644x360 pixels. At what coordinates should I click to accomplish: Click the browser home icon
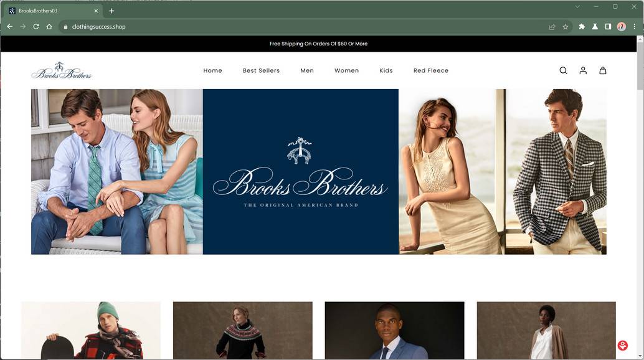pyautogui.click(x=49, y=27)
